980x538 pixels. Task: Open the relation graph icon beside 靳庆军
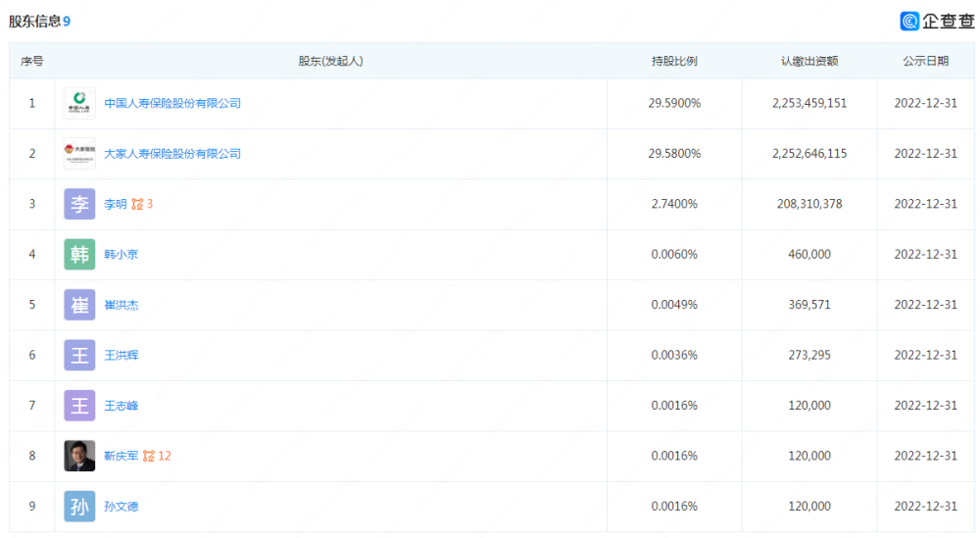point(149,456)
